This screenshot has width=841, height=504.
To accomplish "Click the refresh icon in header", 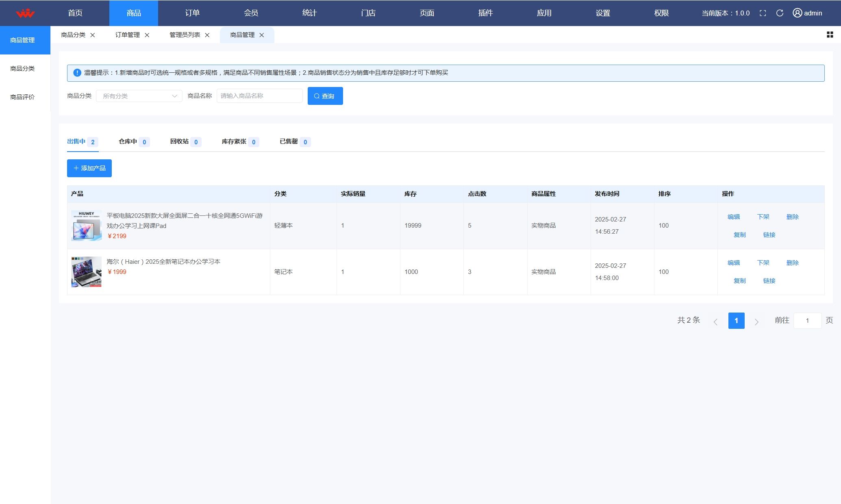I will click(x=780, y=13).
